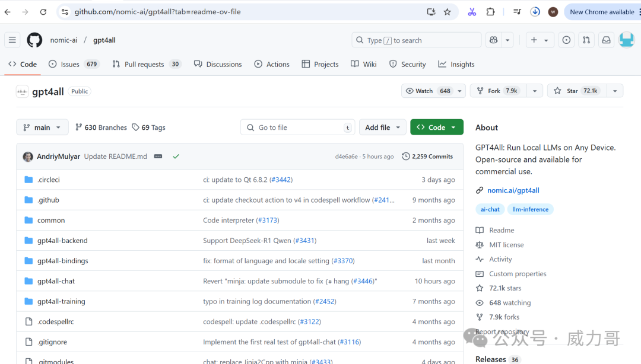The width and height of the screenshot is (641, 364).
Task: Switch to the Wiki tab
Action: click(x=364, y=64)
